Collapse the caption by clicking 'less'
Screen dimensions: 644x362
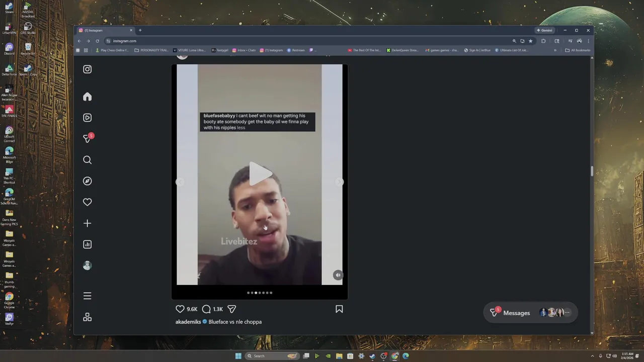(x=241, y=128)
